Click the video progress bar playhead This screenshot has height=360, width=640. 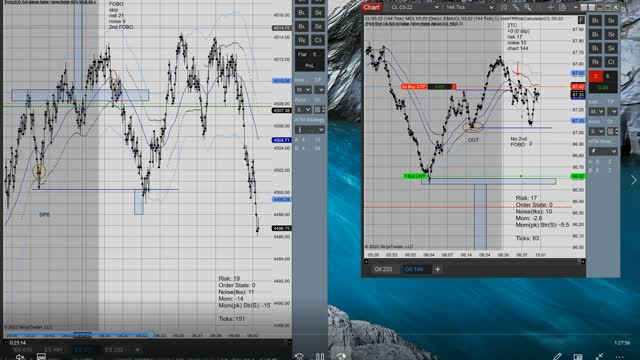point(151,335)
